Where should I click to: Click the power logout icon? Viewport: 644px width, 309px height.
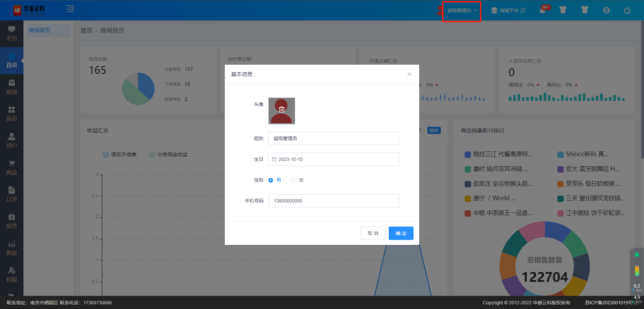627,10
